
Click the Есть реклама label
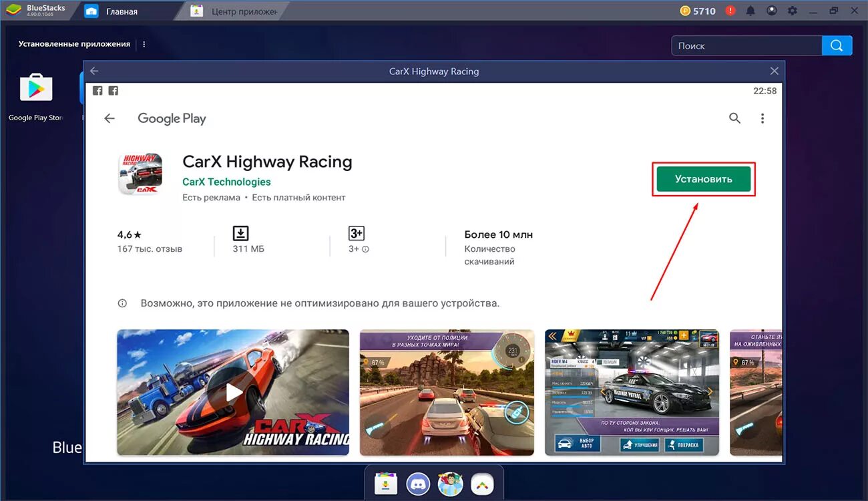click(x=211, y=198)
